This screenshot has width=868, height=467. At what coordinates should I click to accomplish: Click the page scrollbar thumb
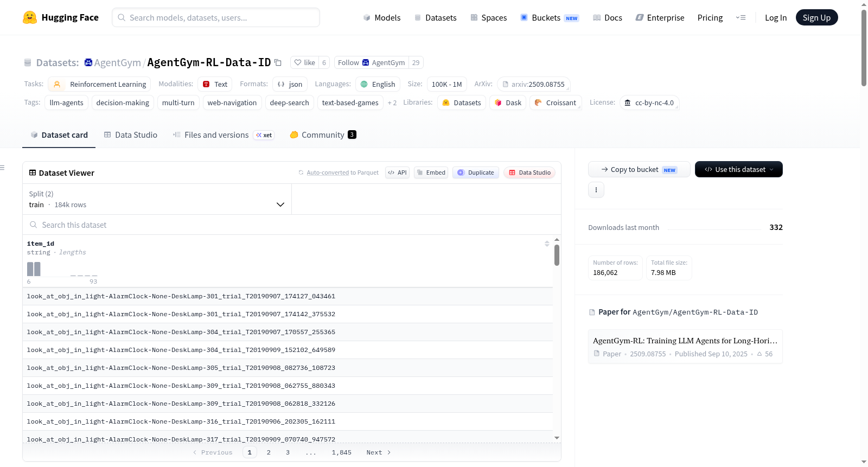pos(864,48)
